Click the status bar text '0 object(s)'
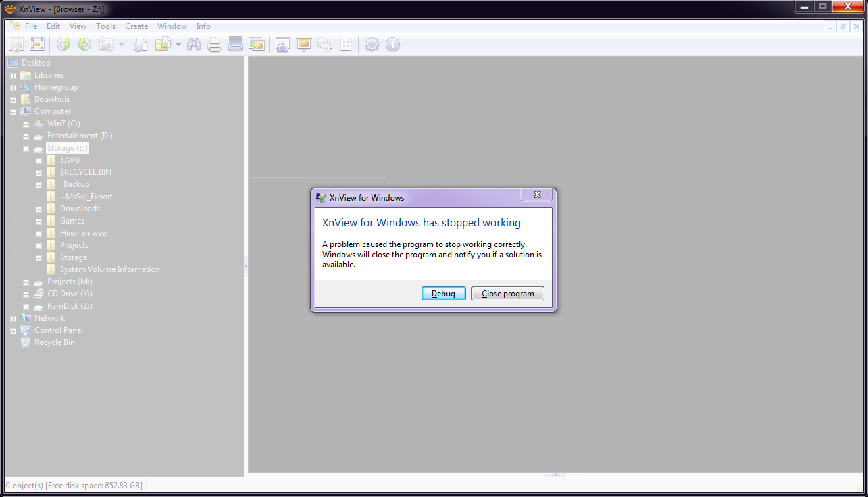This screenshot has width=868, height=497. point(25,486)
